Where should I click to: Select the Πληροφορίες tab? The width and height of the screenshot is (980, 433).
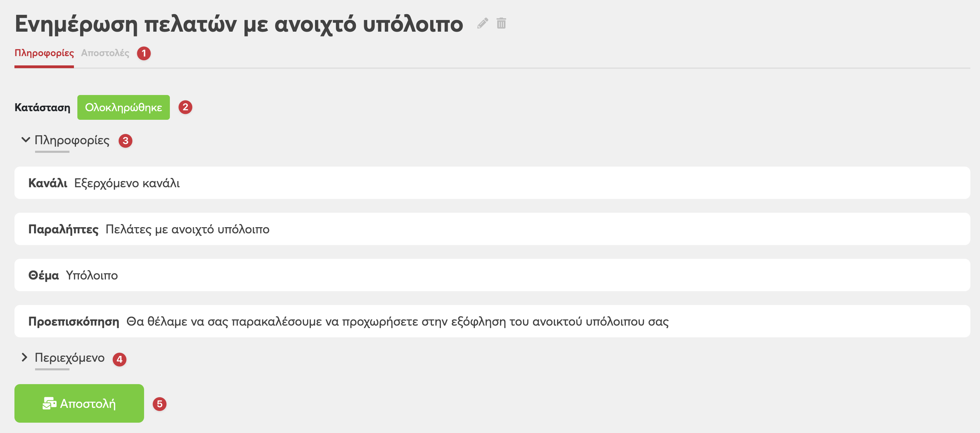click(x=44, y=53)
